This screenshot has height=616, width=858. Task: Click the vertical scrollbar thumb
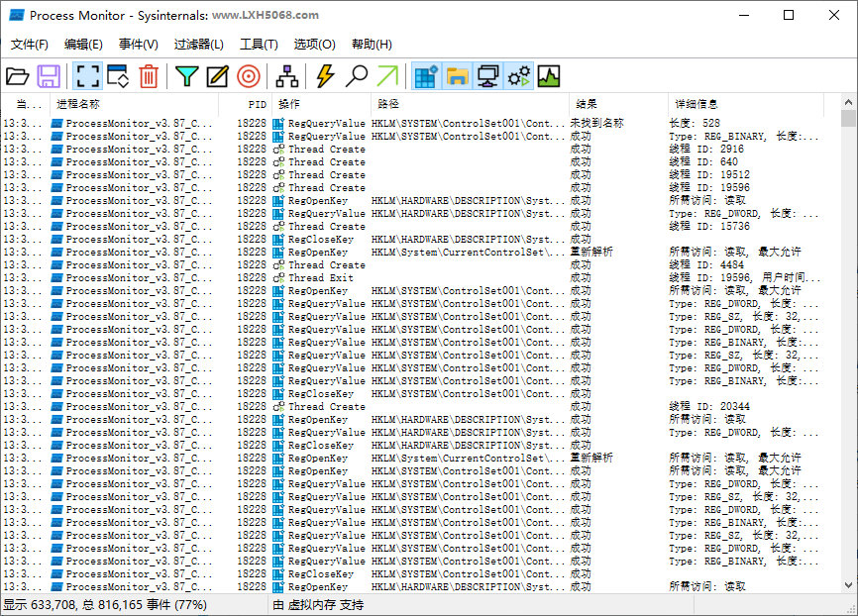coord(848,119)
